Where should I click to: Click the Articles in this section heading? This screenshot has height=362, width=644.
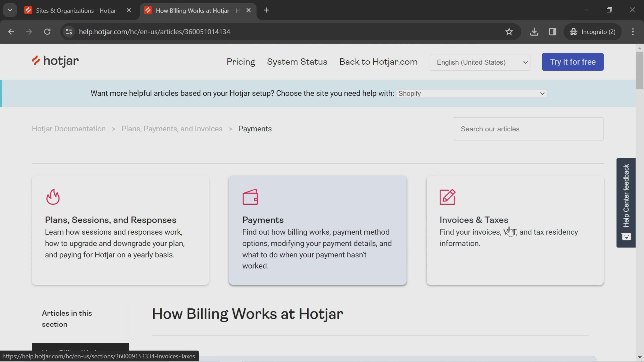(67, 319)
